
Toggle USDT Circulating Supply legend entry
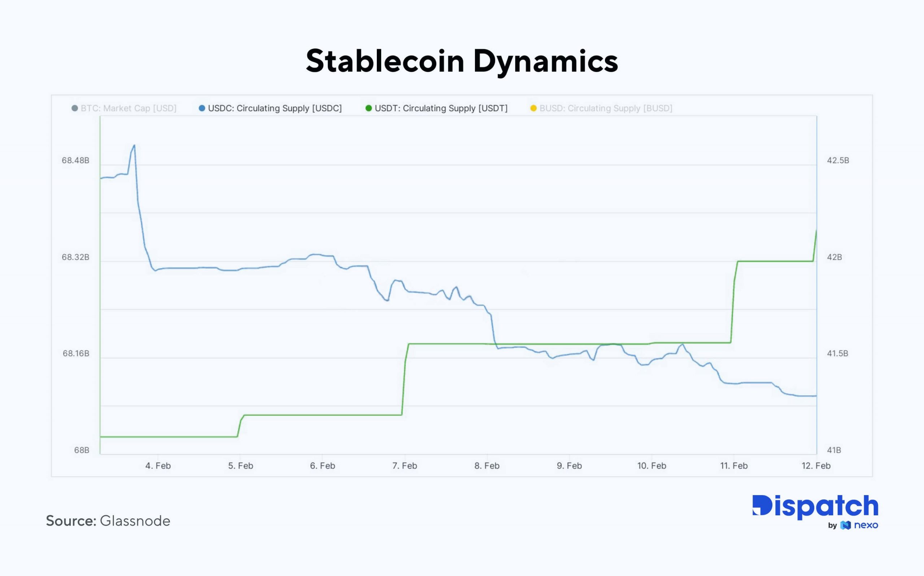441,108
